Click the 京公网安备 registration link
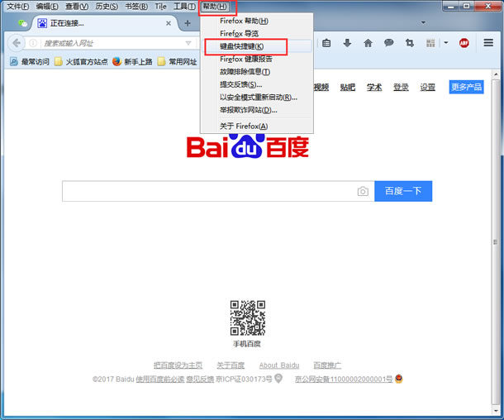This screenshot has width=504, height=420. coord(344,379)
